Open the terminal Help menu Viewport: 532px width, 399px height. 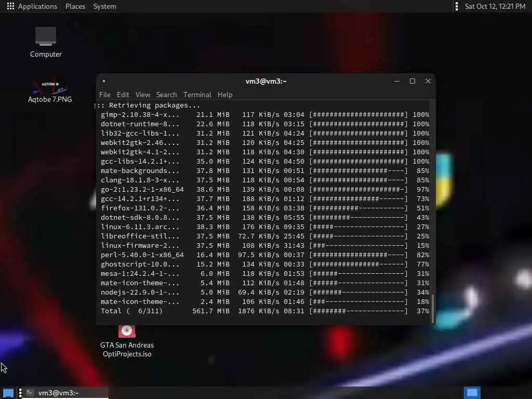point(225,95)
